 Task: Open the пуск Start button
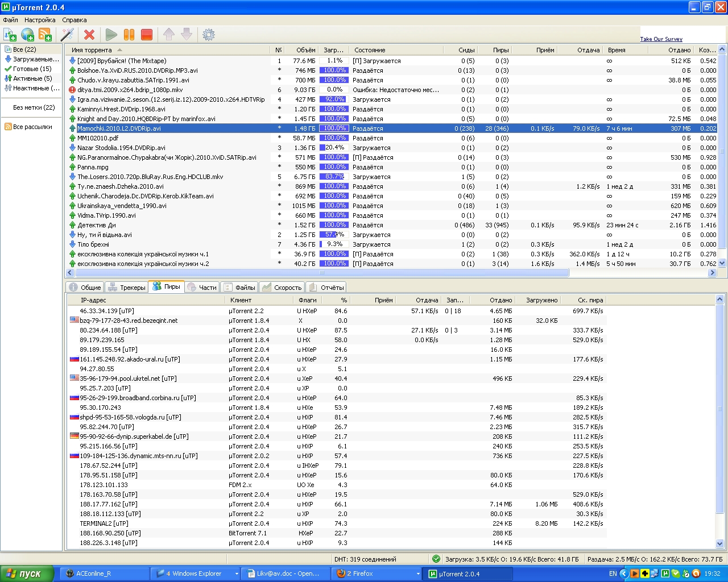coord(27,573)
